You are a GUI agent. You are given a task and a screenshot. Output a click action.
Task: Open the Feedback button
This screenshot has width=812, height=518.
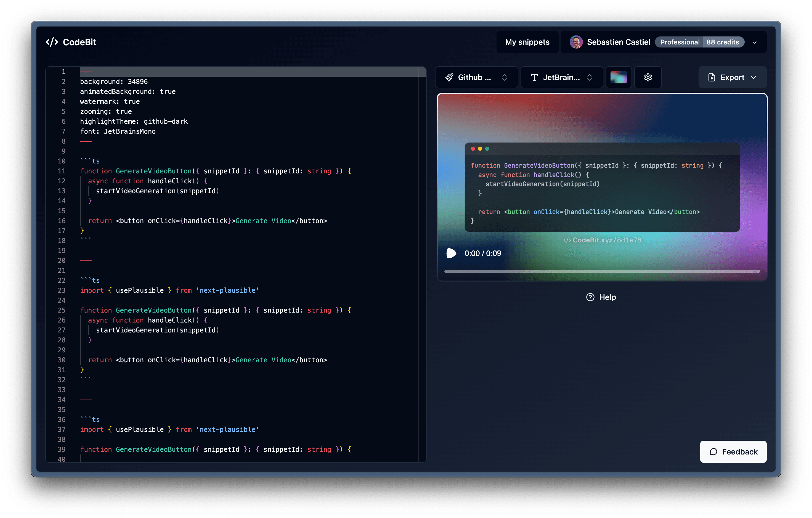733,451
